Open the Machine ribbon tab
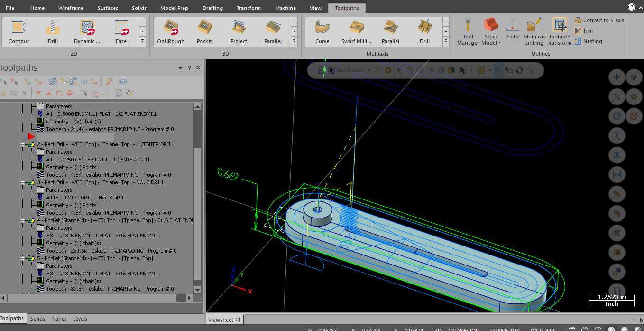Image resolution: width=644 pixels, height=331 pixels. (285, 8)
